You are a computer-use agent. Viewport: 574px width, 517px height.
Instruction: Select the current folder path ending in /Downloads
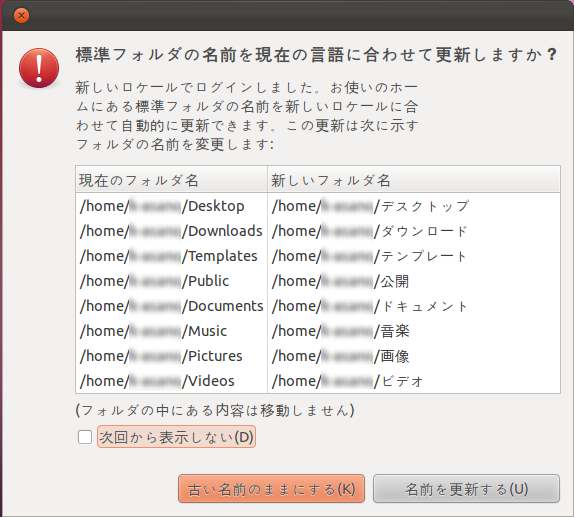pos(171,231)
